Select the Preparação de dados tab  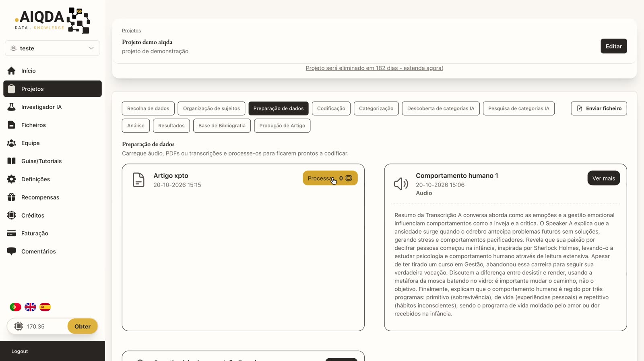click(x=279, y=108)
